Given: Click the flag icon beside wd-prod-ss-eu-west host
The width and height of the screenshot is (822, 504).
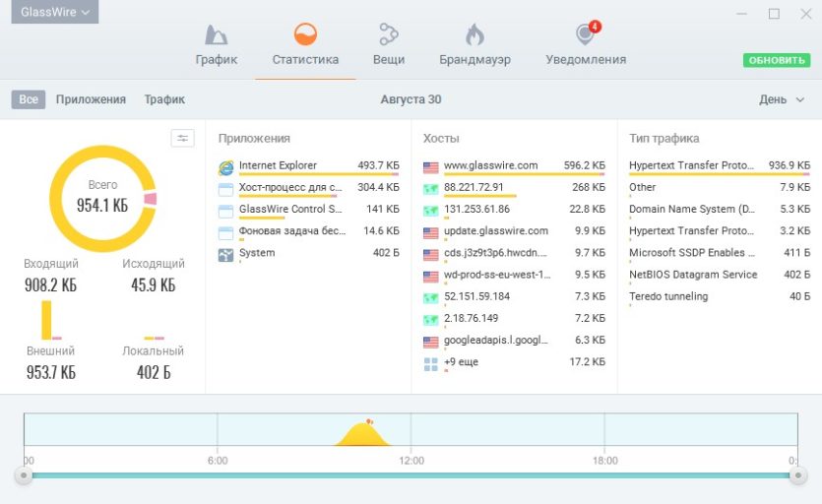Looking at the screenshot, I should click(431, 277).
